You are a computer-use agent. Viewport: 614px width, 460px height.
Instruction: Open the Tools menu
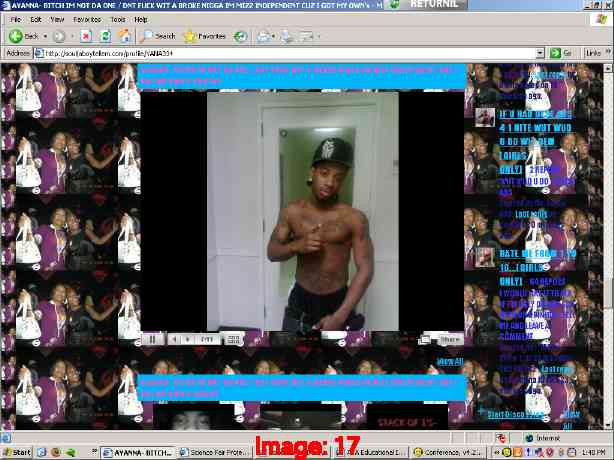pos(117,19)
